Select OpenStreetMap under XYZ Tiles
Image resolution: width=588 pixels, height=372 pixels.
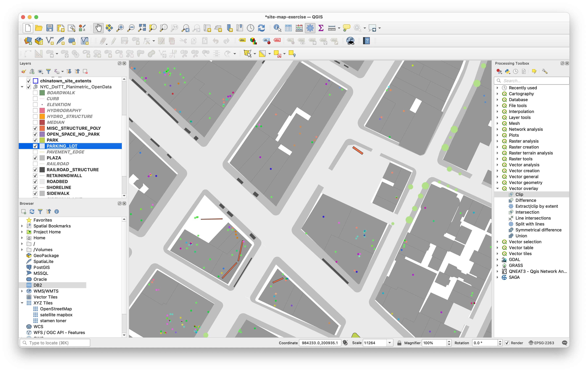click(x=56, y=309)
